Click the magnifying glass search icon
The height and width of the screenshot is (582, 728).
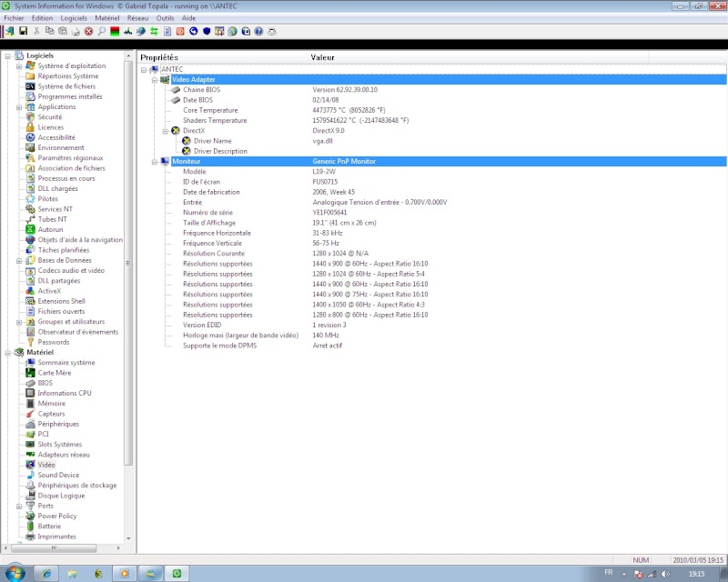[x=102, y=31]
